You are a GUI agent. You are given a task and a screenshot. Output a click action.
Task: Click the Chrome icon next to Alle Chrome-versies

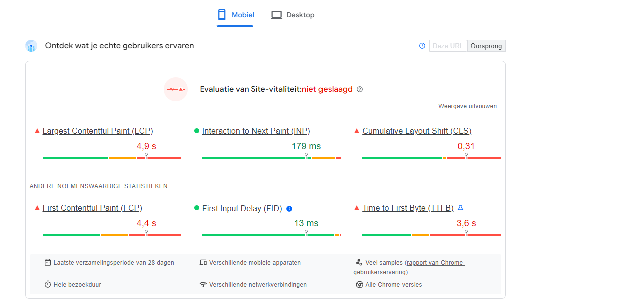[359, 285]
